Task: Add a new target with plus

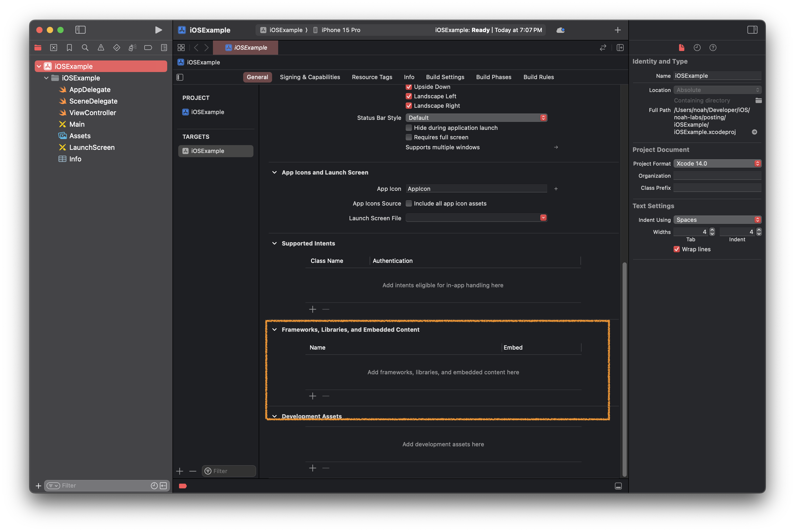Action: tap(180, 471)
